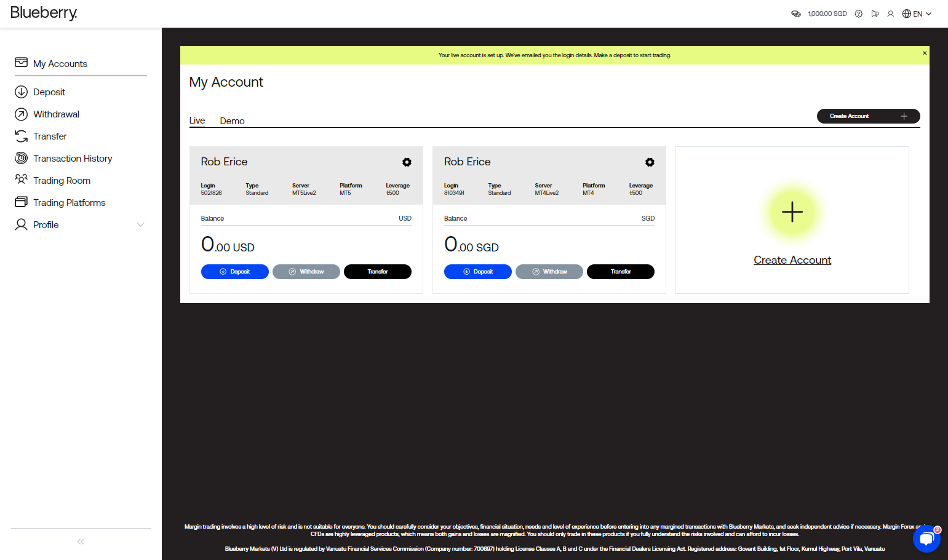Click server value MT5Live2

[304, 193]
